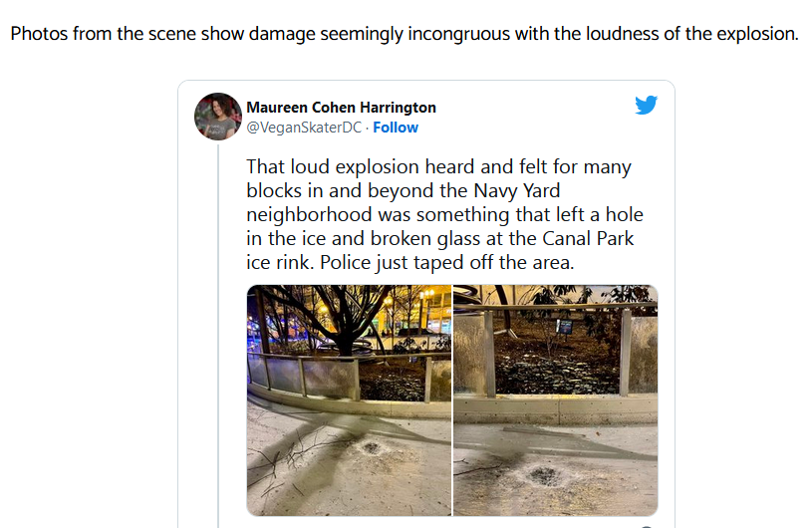The image size is (812, 528).
Task: Open the left photo of the ice rink
Action: [x=349, y=400]
